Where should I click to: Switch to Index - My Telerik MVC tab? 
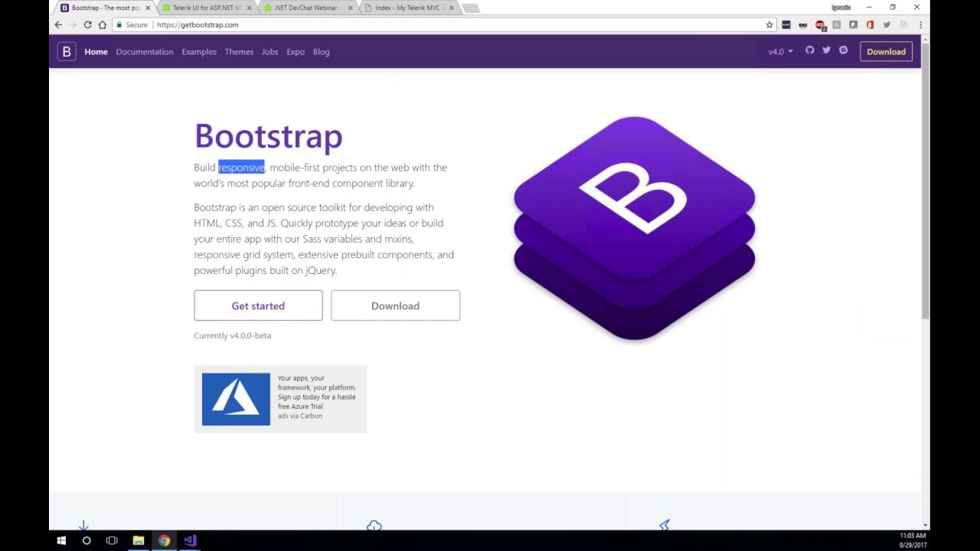tap(407, 8)
